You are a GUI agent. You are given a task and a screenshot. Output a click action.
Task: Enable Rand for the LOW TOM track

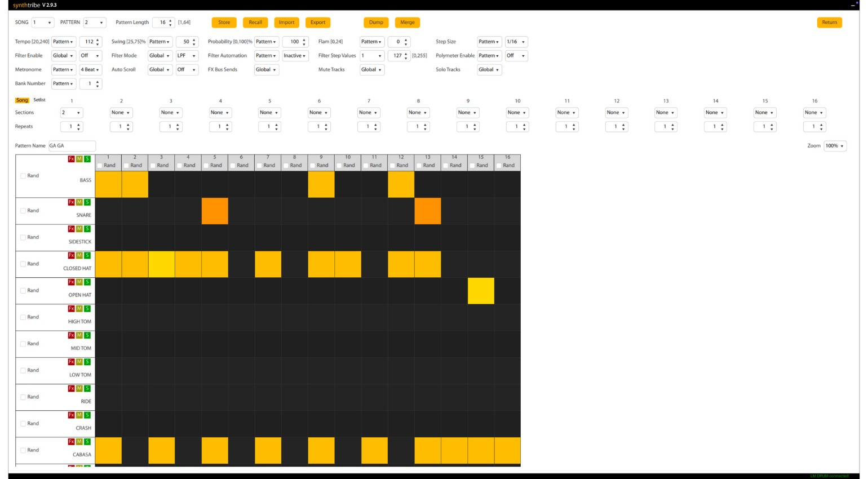pyautogui.click(x=23, y=370)
